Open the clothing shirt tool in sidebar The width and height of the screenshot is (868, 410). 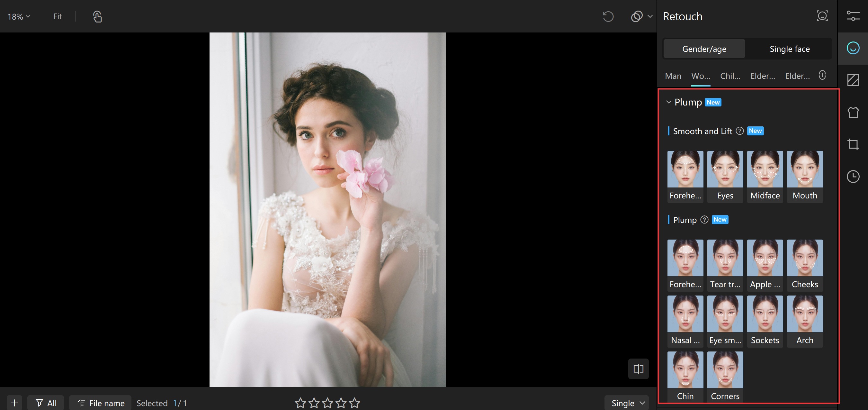(853, 112)
